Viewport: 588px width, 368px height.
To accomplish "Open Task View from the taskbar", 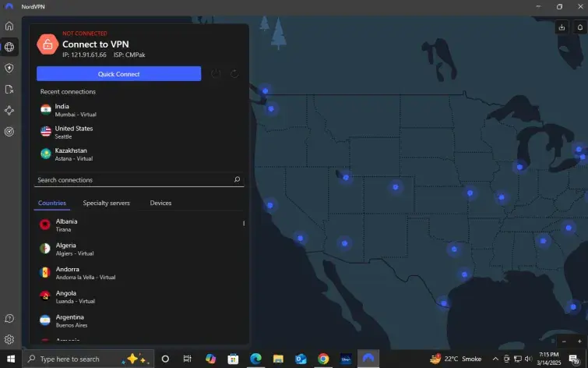I will [x=187, y=359].
